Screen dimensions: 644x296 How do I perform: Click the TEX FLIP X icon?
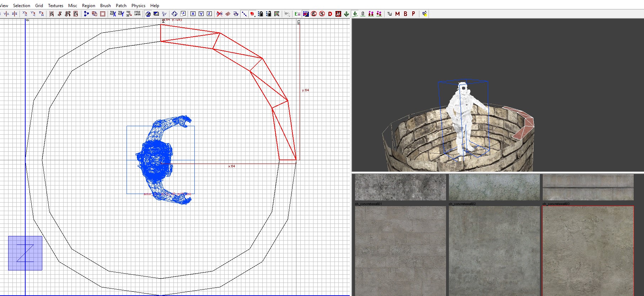point(113,14)
